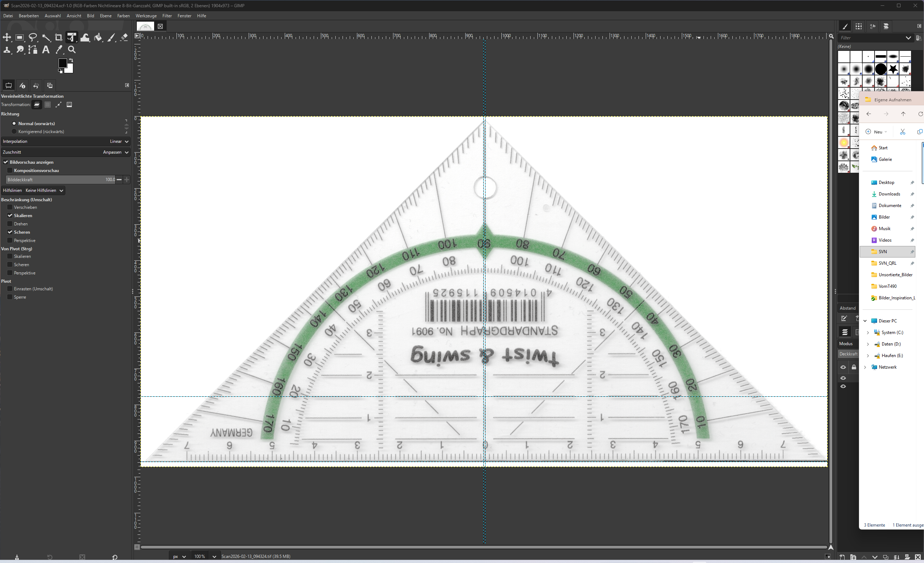Select the Zoom magnifier tool

point(71,49)
